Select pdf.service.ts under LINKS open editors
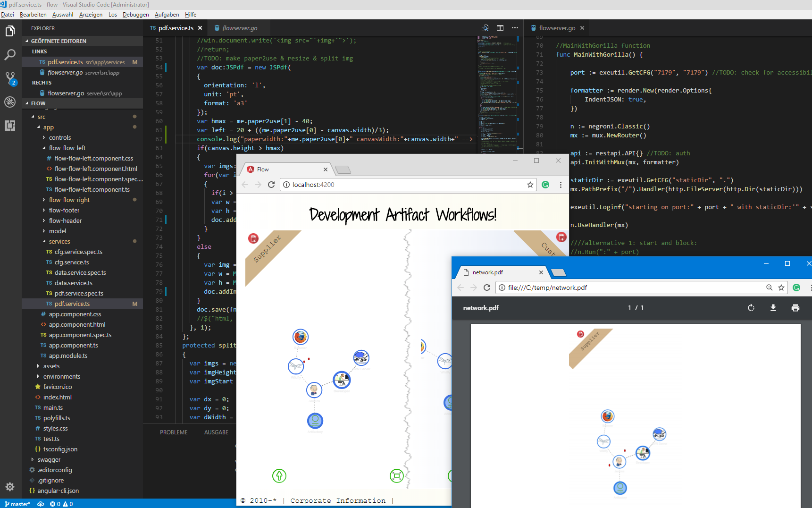 [x=83, y=62]
